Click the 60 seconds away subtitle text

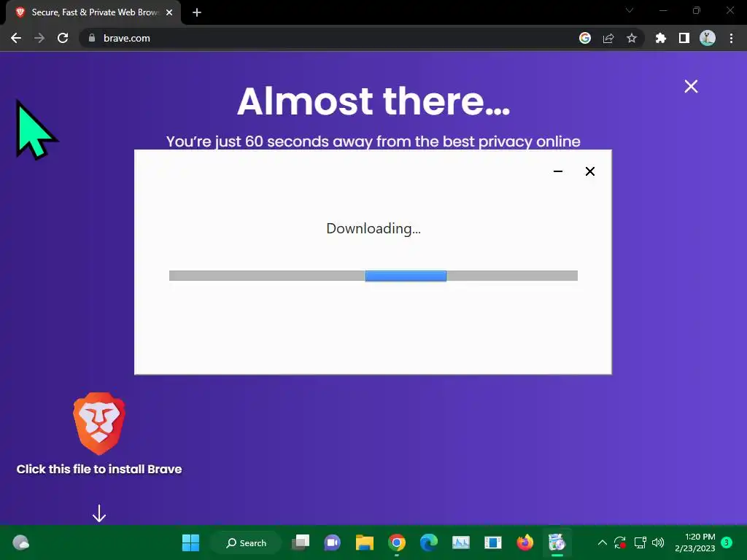[x=373, y=141]
